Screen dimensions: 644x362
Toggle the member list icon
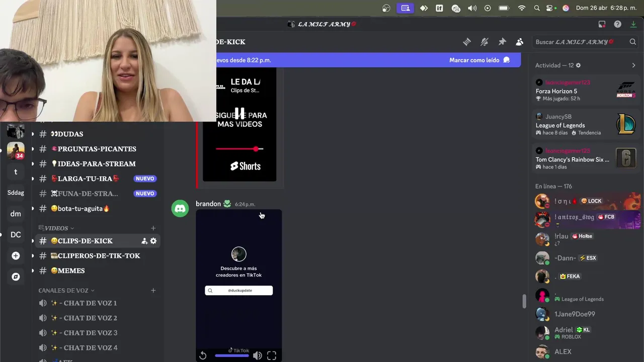click(x=520, y=42)
